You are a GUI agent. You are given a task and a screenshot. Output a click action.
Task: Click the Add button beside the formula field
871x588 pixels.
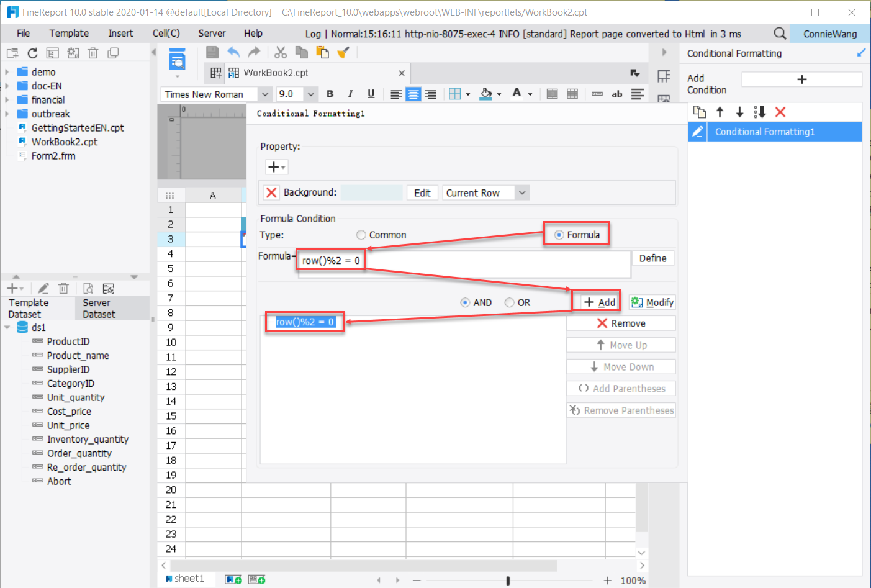point(596,301)
